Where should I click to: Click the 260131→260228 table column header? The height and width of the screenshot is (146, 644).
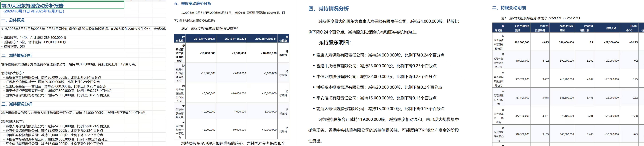235,39
